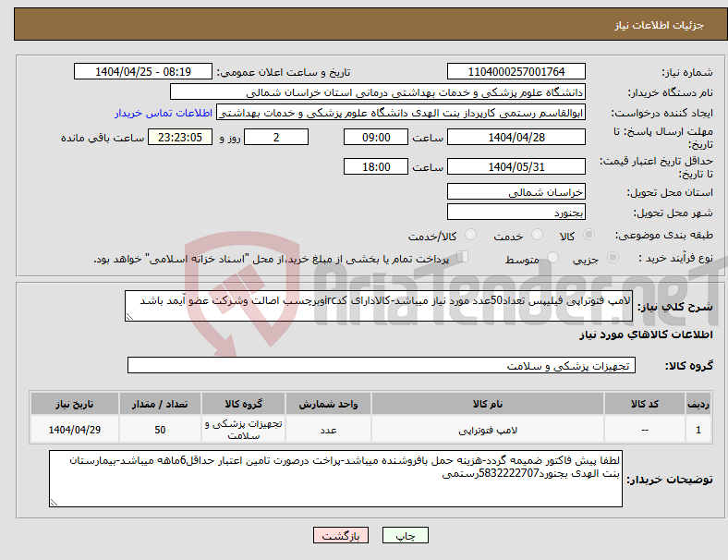Select the کالا radio button
Image resolution: width=728 pixels, height=560 pixels.
tap(588, 235)
